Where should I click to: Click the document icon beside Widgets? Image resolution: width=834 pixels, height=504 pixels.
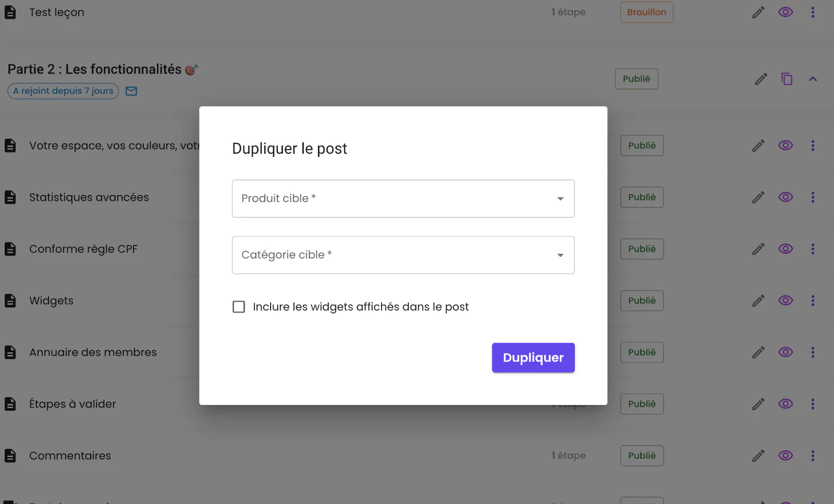[10, 300]
